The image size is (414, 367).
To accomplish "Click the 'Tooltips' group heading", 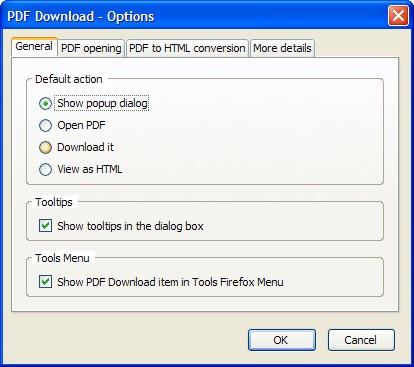I will (x=54, y=202).
